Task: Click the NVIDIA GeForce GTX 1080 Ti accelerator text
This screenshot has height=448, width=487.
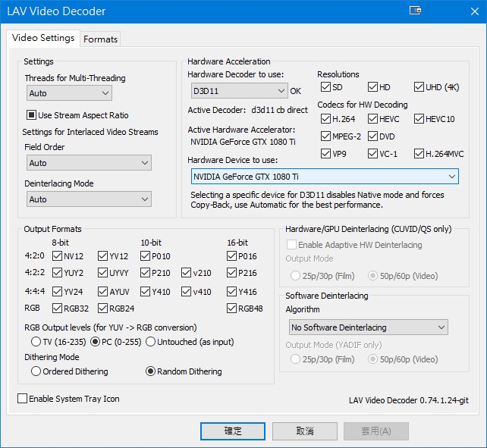Action: coord(243,142)
